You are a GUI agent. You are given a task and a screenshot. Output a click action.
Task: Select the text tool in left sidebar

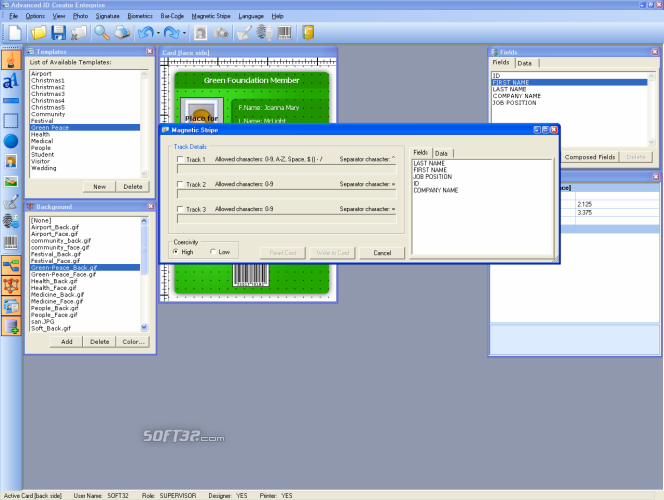pos(11,80)
